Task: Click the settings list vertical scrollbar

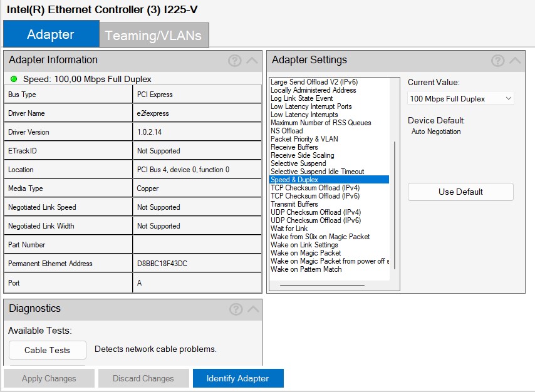Action: click(395, 207)
